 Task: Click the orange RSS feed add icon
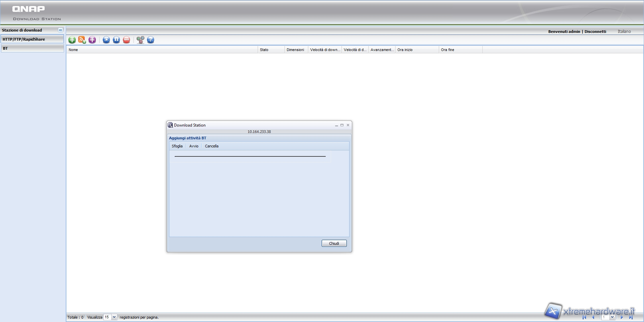[82, 40]
